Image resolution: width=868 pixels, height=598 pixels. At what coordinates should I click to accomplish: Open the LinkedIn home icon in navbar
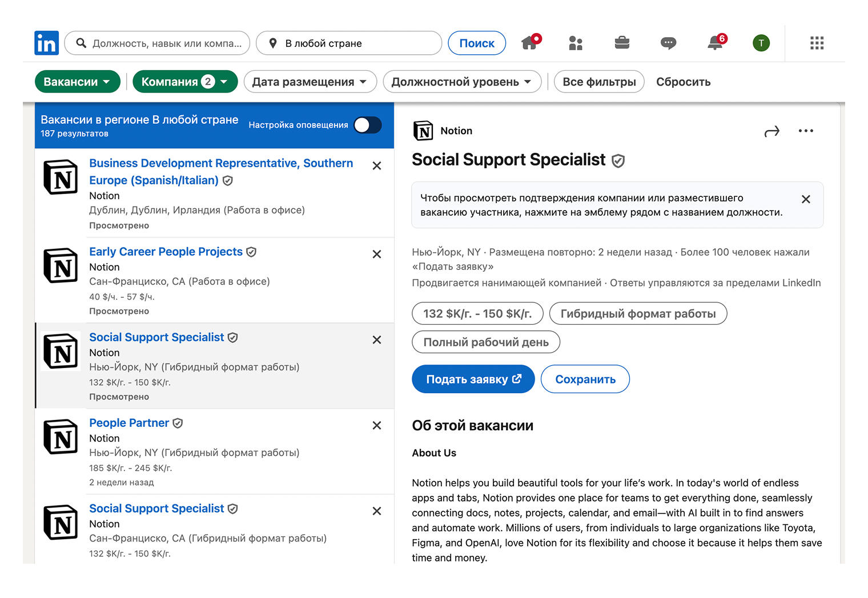530,43
